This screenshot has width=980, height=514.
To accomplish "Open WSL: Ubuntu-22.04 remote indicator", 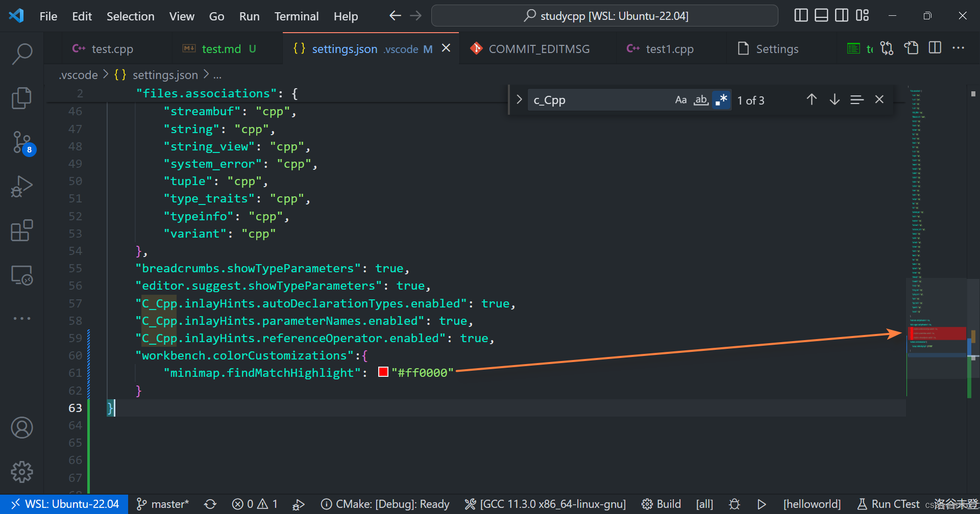I will pyautogui.click(x=64, y=504).
